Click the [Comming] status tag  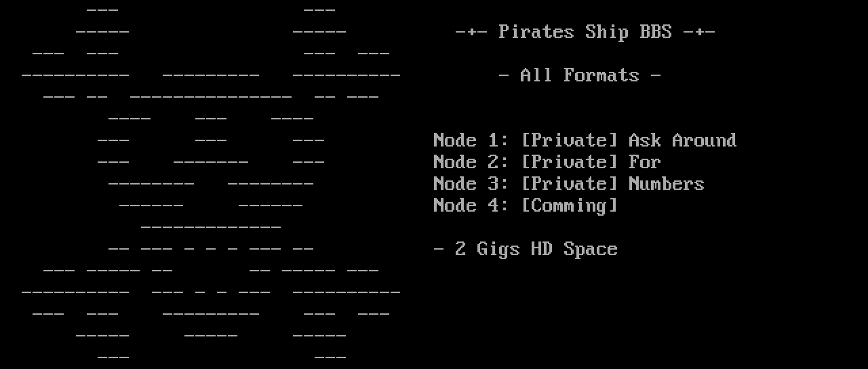click(569, 206)
